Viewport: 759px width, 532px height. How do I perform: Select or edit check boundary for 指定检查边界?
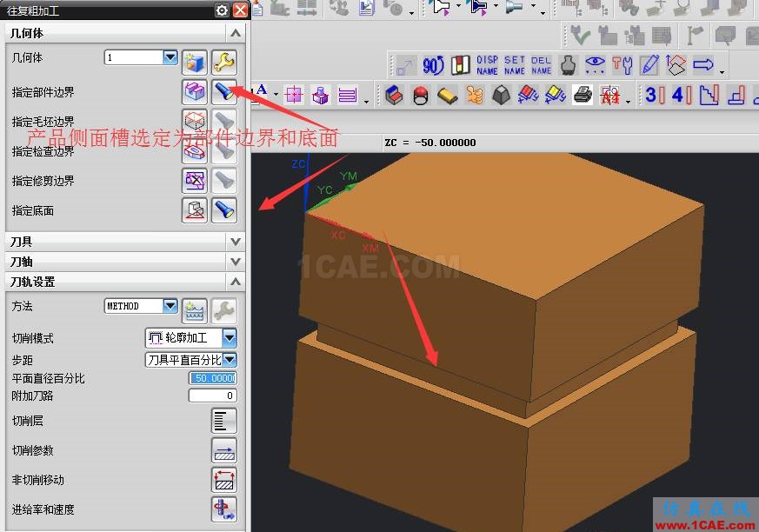[195, 151]
